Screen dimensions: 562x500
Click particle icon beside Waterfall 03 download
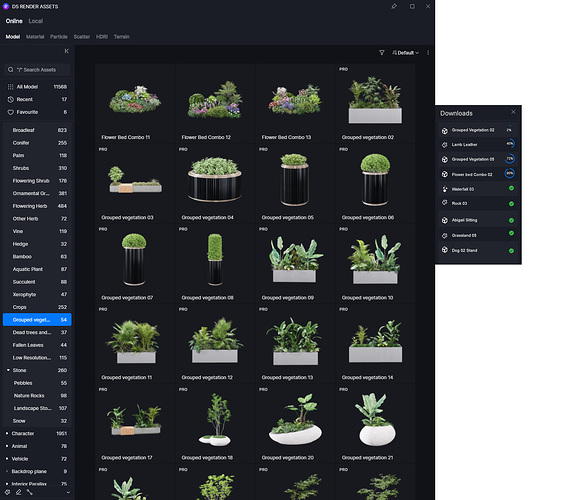point(444,189)
